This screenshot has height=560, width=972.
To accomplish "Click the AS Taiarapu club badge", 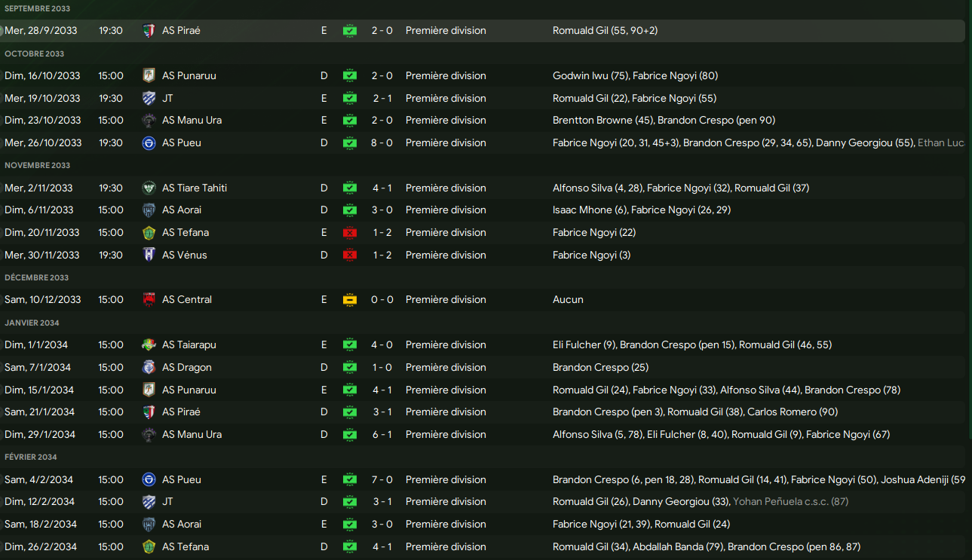I will pyautogui.click(x=149, y=344).
